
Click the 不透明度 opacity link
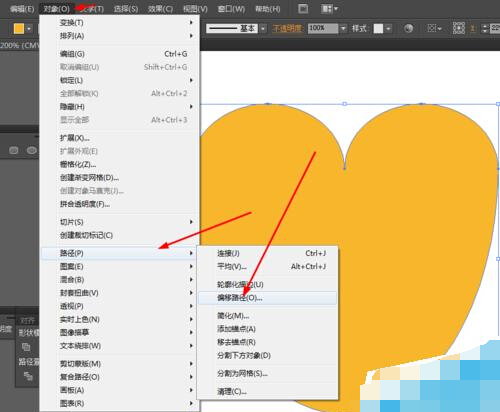(x=287, y=29)
